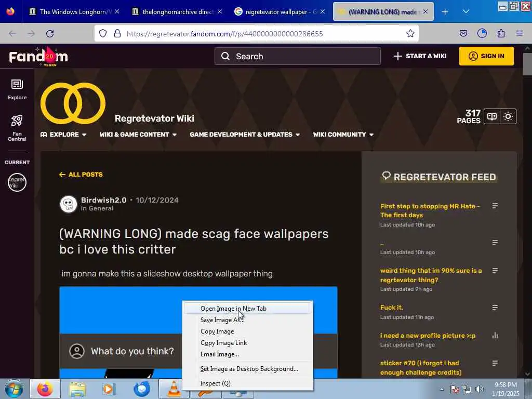
Task: Choose Open Image in New Tab
Action: 247,309
